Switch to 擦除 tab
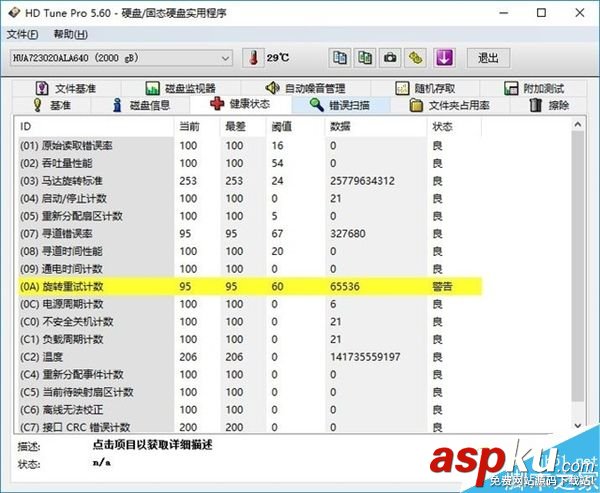The width and height of the screenshot is (600, 493). pyautogui.click(x=549, y=105)
